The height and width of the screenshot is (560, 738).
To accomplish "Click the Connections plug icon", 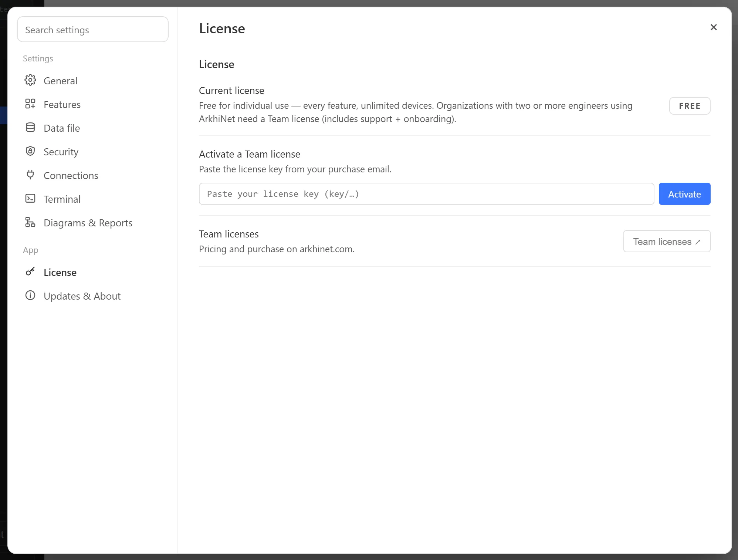I will 30,175.
